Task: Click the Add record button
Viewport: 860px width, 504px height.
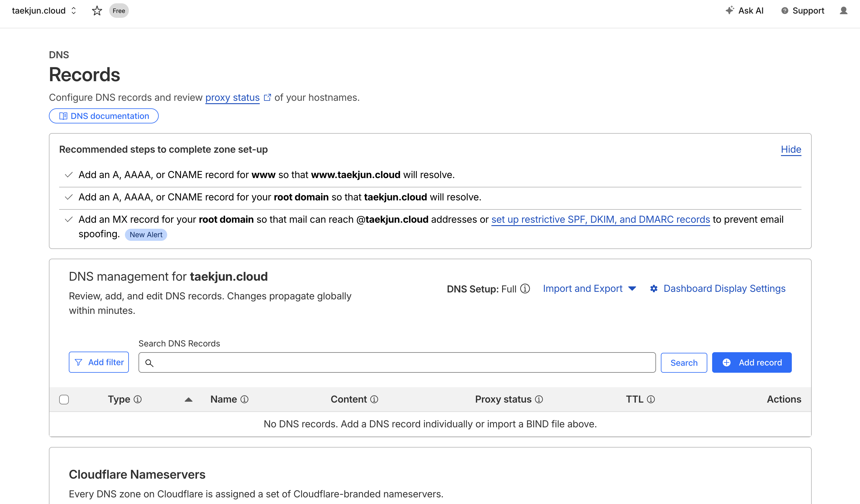Action: [752, 362]
